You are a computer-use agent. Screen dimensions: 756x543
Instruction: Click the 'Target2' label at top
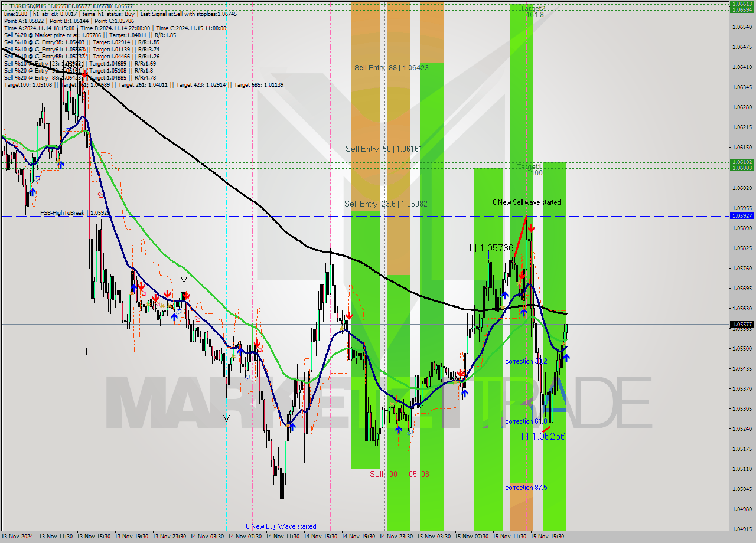coord(533,9)
